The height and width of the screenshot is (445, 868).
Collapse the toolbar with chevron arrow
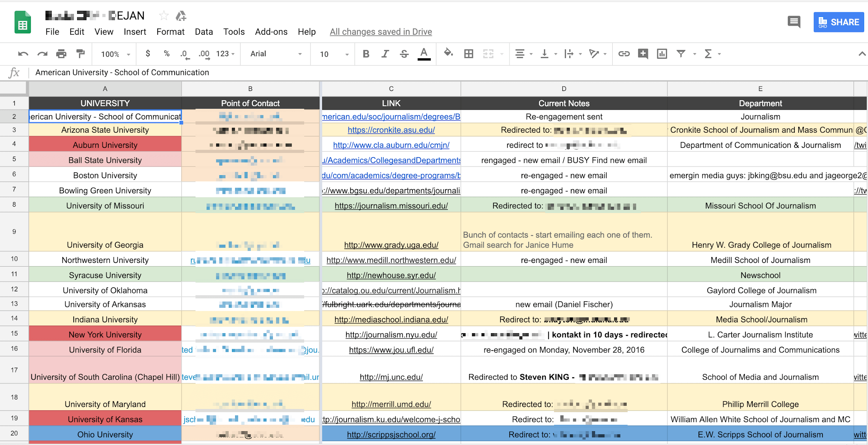(862, 54)
